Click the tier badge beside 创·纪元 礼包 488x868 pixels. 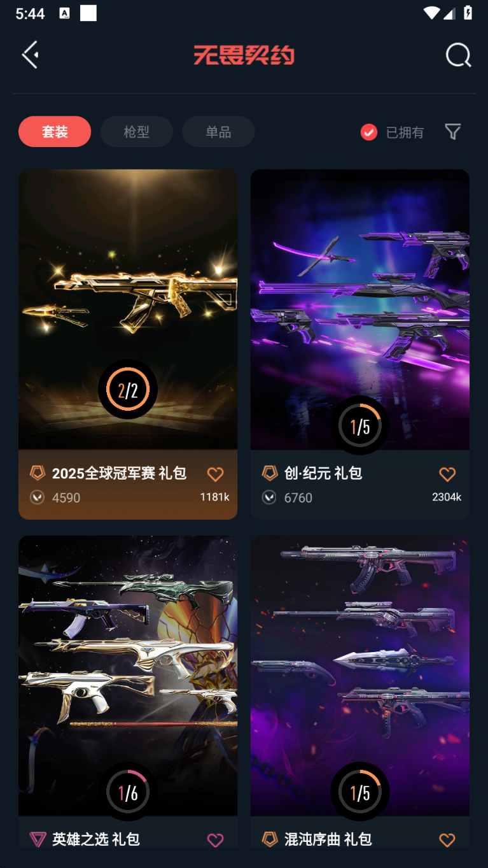(x=270, y=473)
